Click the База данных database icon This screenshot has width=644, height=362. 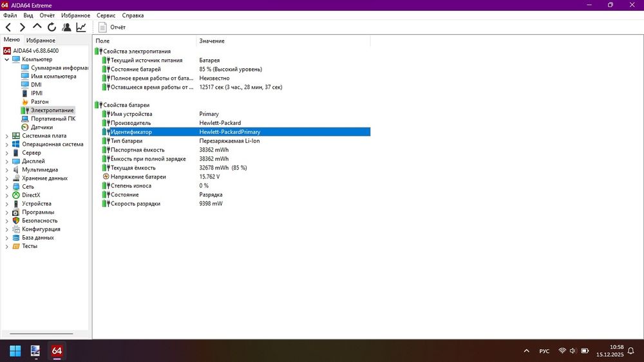(x=16, y=238)
